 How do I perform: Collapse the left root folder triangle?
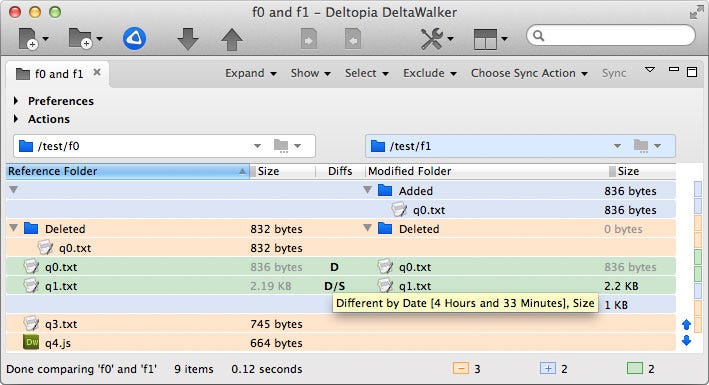coord(14,190)
